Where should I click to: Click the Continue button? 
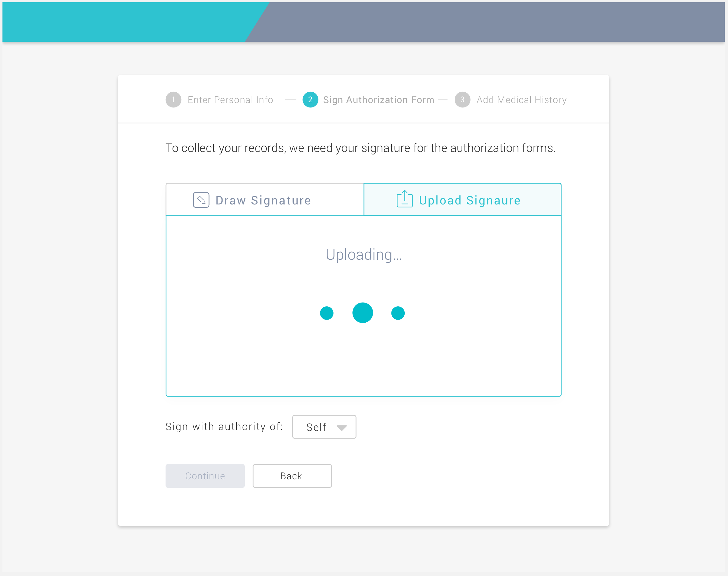click(x=205, y=476)
